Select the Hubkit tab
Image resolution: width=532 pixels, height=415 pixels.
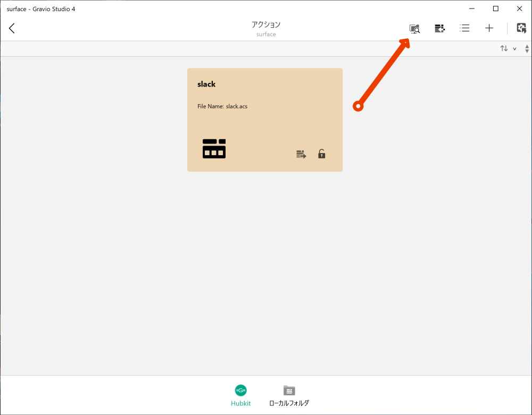[241, 395]
